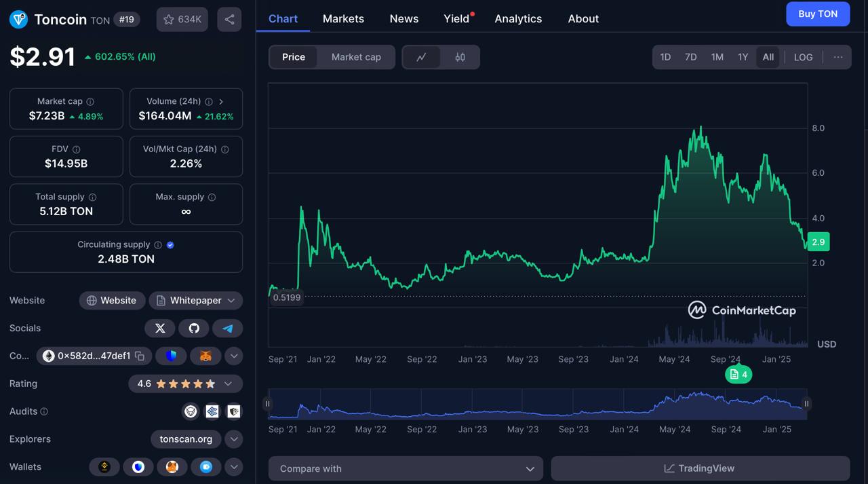The width and height of the screenshot is (868, 484).
Task: Expand the Rating 4.6 dropdown
Action: point(185,384)
